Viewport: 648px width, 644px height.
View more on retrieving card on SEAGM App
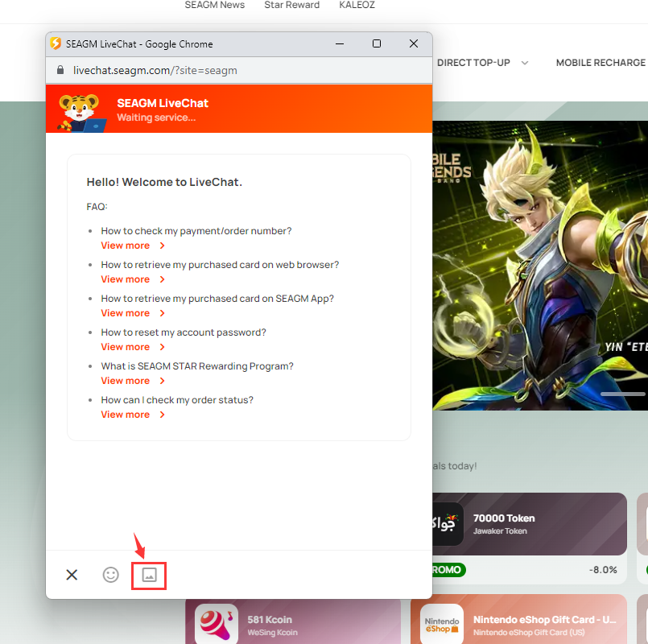tap(133, 313)
